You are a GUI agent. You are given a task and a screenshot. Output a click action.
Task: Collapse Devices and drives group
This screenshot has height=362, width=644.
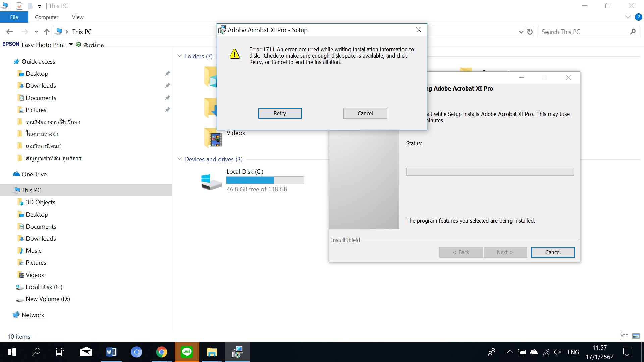180,159
